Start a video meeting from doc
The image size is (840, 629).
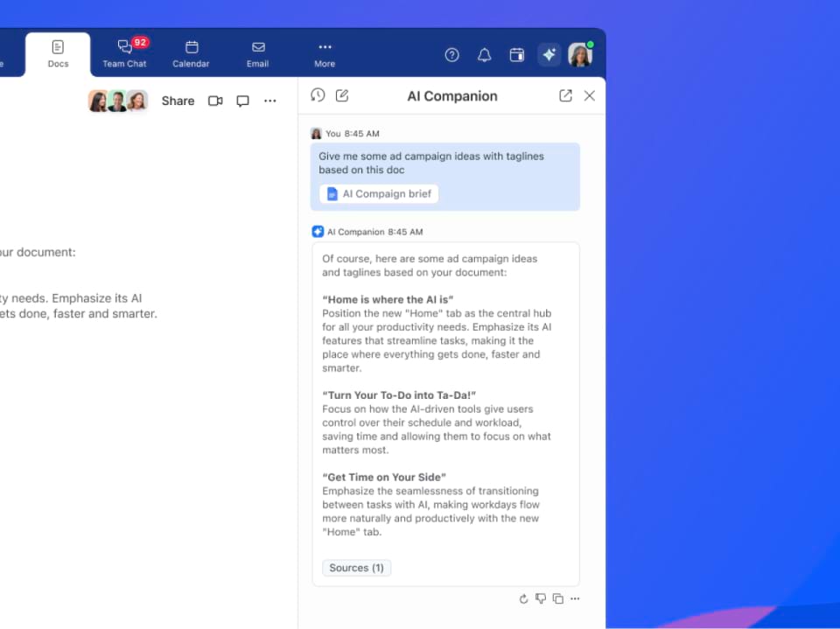pyautogui.click(x=215, y=101)
